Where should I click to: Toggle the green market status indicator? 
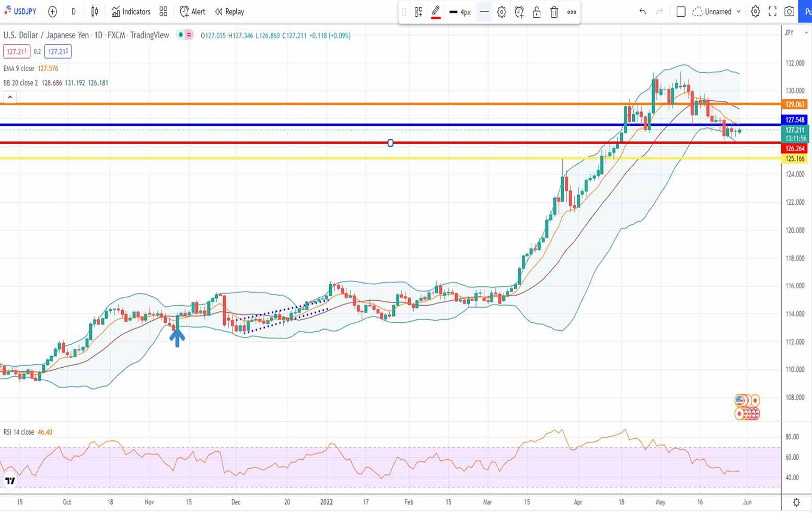[180, 35]
